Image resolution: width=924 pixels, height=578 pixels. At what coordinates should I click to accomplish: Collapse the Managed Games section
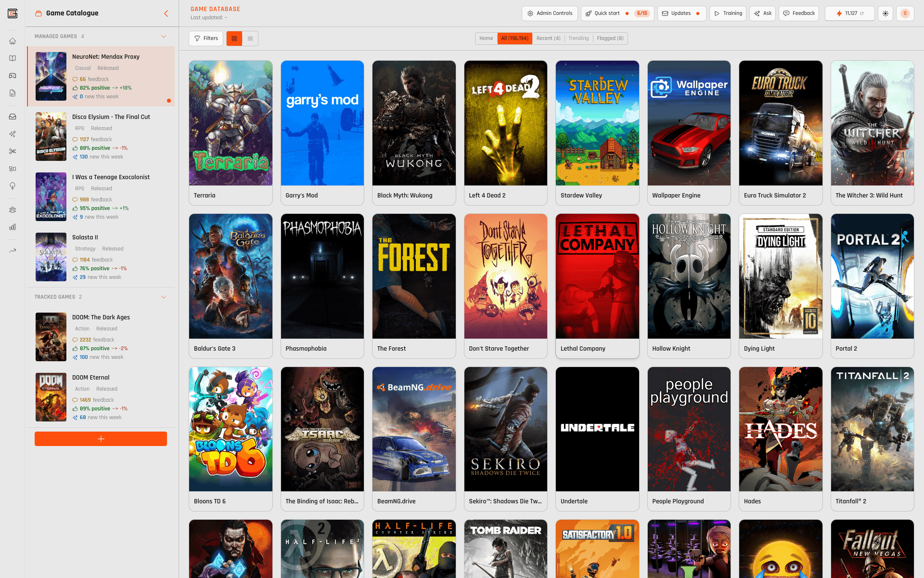(164, 37)
